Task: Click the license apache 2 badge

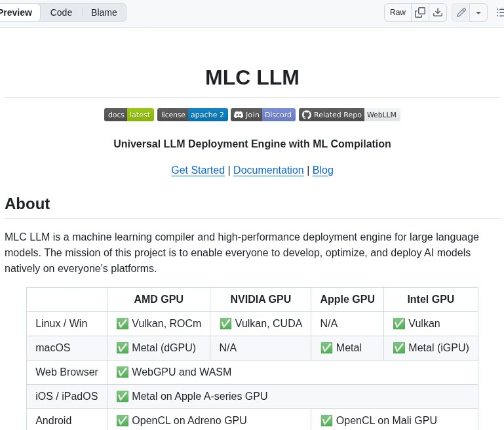Action: [x=193, y=115]
